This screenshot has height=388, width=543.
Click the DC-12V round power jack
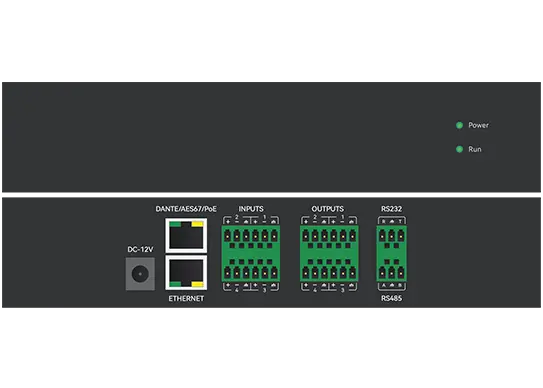(x=140, y=274)
